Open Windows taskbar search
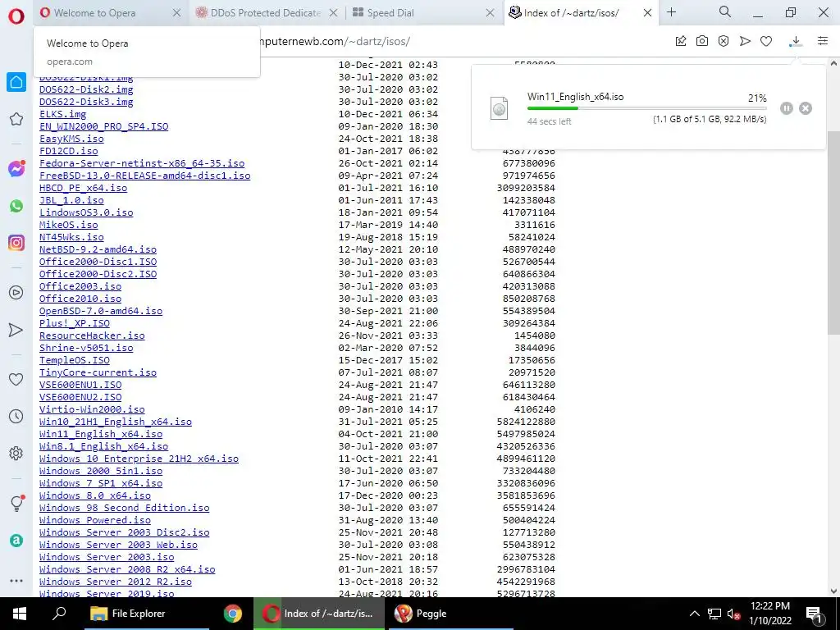This screenshot has height=630, width=840. tap(59, 614)
